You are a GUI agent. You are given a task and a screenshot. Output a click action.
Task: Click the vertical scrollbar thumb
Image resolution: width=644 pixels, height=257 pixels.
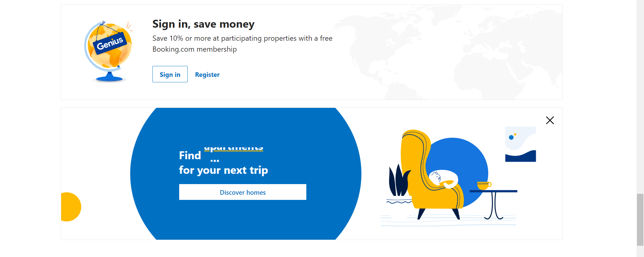pyautogui.click(x=640, y=219)
